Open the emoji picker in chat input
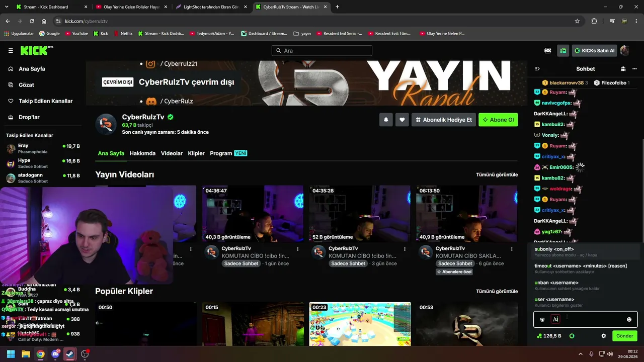Image resolution: width=644 pixels, height=362 pixels. pos(629,319)
